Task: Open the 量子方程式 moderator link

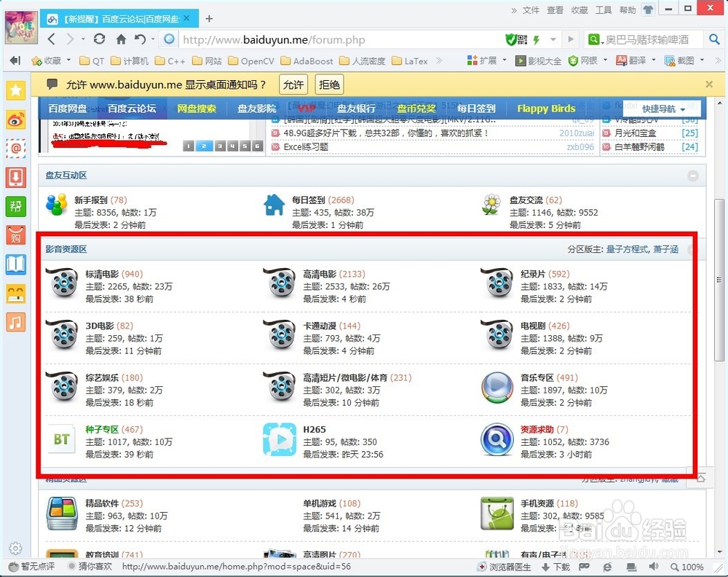Action: tap(628, 249)
